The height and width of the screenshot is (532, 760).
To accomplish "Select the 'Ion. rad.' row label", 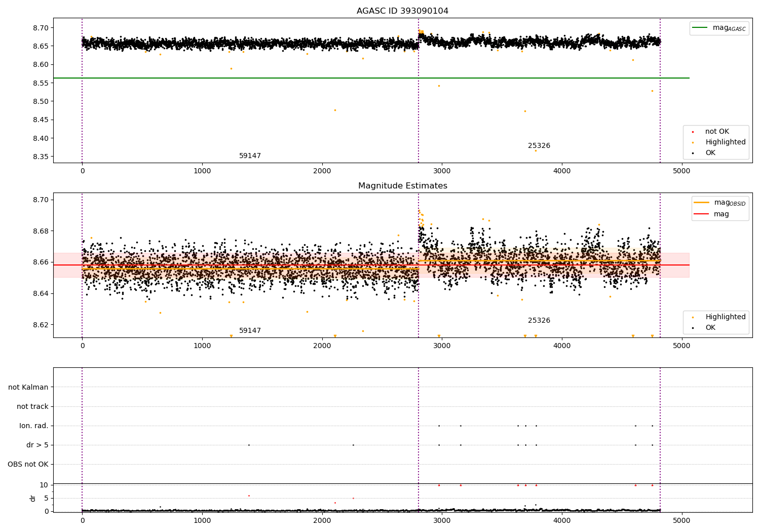I will coord(34,426).
